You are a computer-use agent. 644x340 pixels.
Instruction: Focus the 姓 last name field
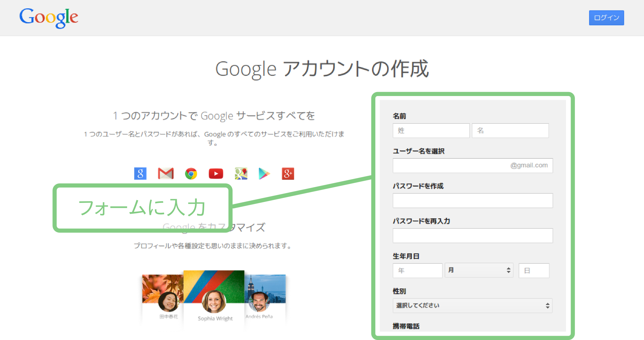pyautogui.click(x=431, y=131)
